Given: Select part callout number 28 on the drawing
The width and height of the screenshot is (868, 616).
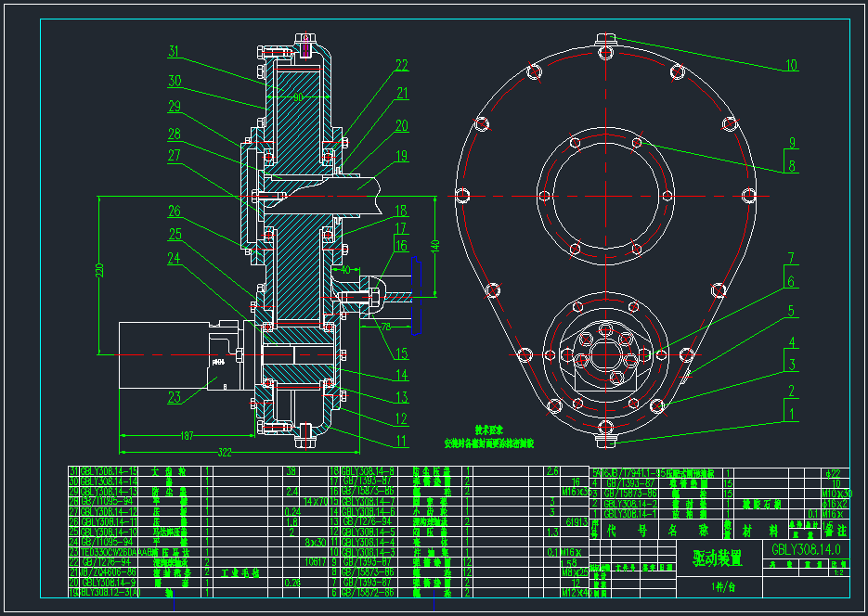Looking at the screenshot, I should [x=175, y=134].
